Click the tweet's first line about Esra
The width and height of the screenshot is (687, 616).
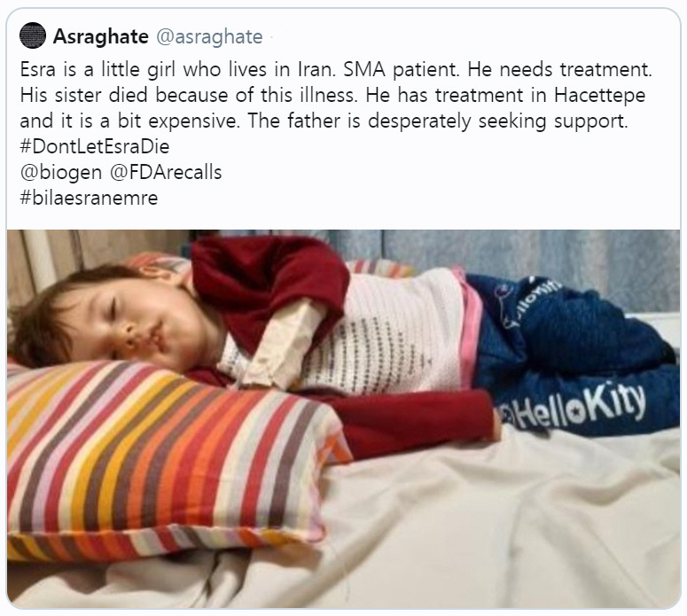point(336,70)
